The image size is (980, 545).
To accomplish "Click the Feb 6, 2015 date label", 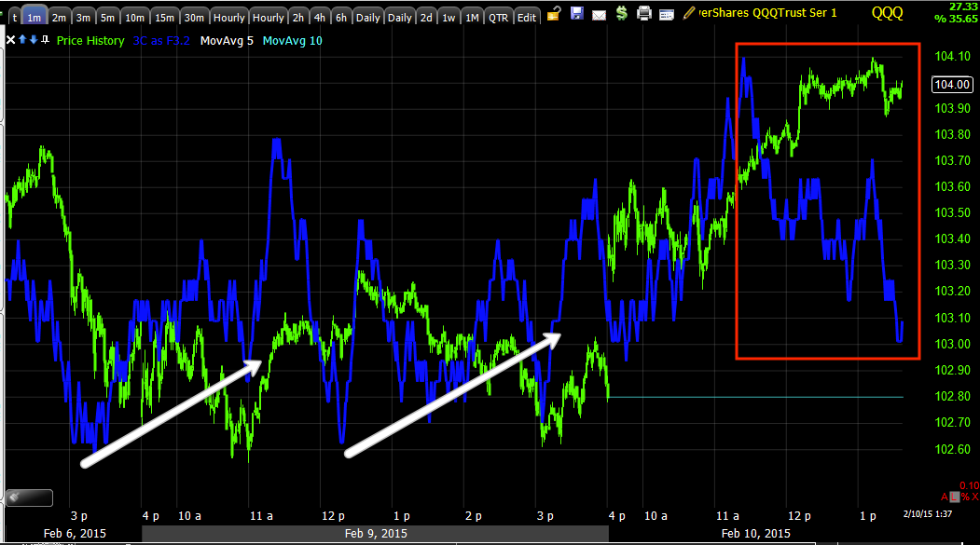I will pos(75,533).
